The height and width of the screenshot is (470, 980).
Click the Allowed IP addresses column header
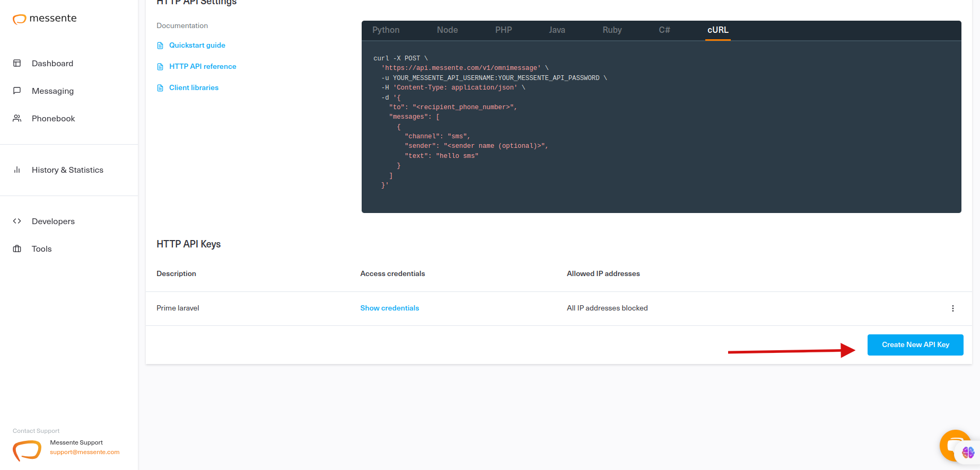(x=603, y=274)
